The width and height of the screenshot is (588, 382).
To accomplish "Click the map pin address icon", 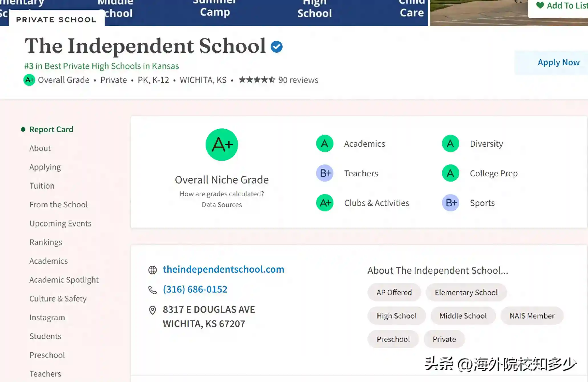I will pyautogui.click(x=153, y=310).
